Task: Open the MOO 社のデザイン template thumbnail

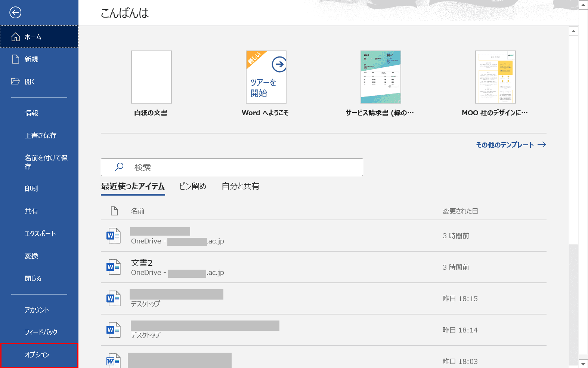Action: 495,77
